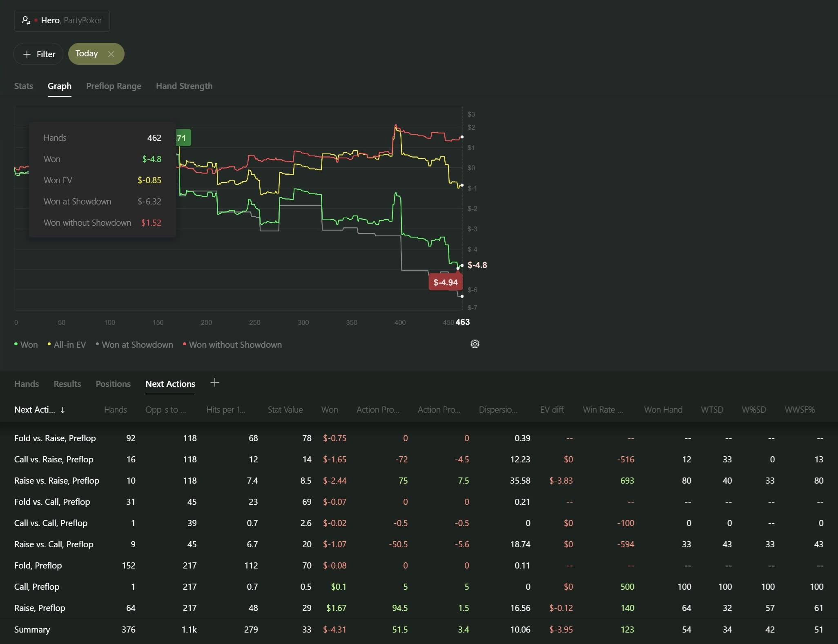The height and width of the screenshot is (644, 838).
Task: Click the plus icon in Filter button
Action: (27, 54)
